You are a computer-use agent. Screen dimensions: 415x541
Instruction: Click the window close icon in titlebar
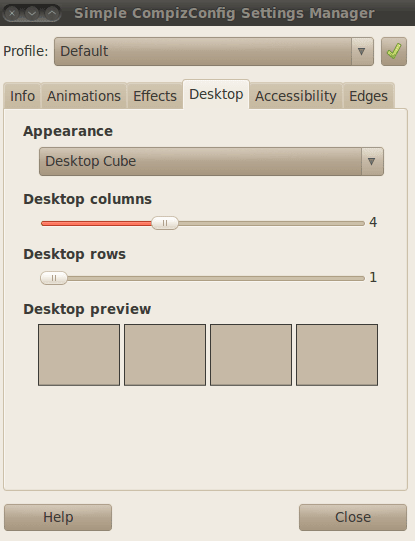tap(12, 13)
